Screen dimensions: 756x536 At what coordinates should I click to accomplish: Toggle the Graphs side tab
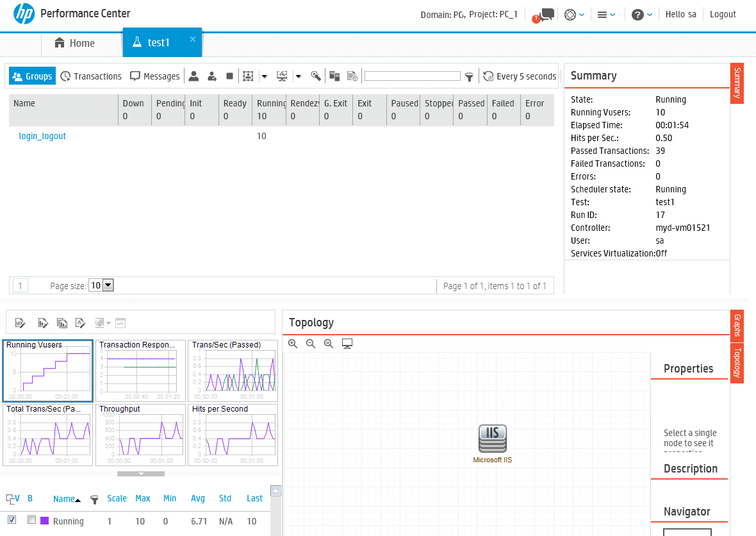coord(737,325)
